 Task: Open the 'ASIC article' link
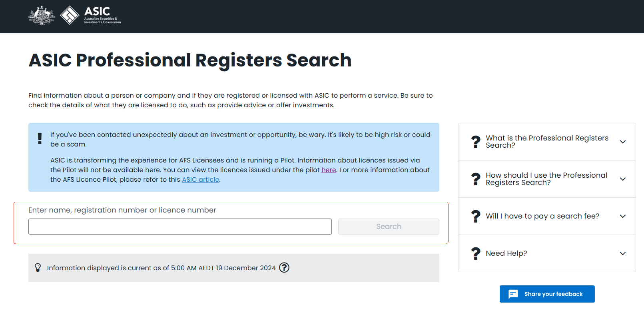point(201,179)
